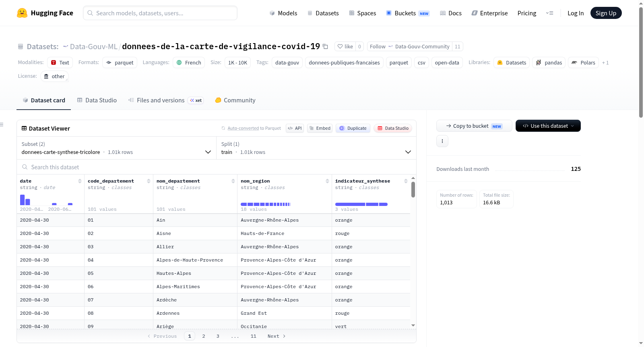
Task: Click the Duplicate button
Action: click(353, 128)
